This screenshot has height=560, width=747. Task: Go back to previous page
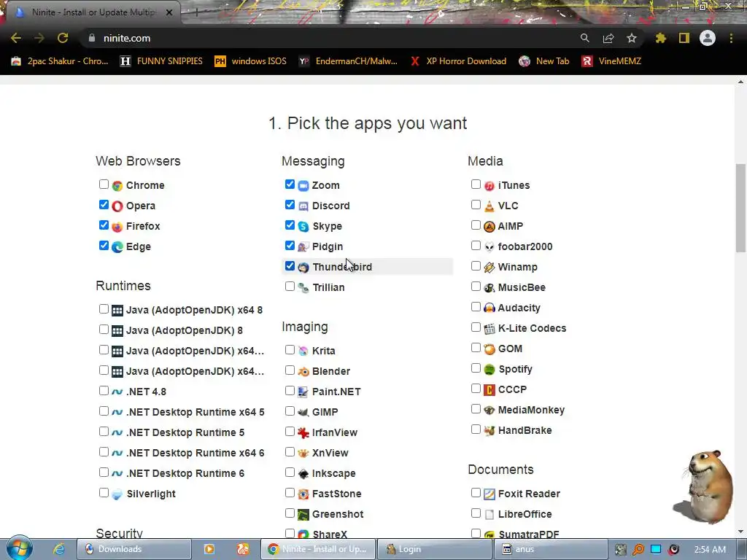click(x=16, y=38)
